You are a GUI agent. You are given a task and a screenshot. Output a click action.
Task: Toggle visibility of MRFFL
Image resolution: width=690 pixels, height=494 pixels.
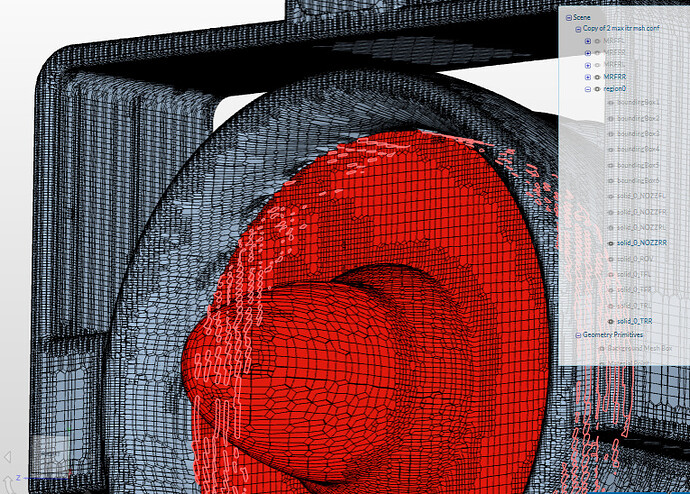coord(598,41)
